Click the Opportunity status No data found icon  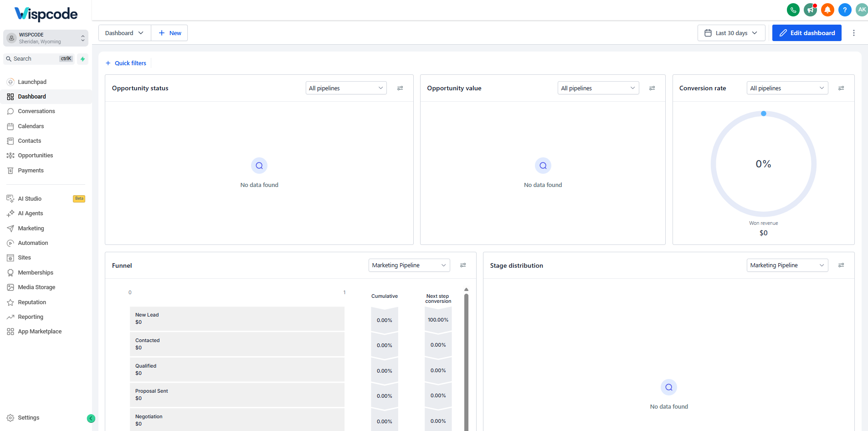pos(259,166)
